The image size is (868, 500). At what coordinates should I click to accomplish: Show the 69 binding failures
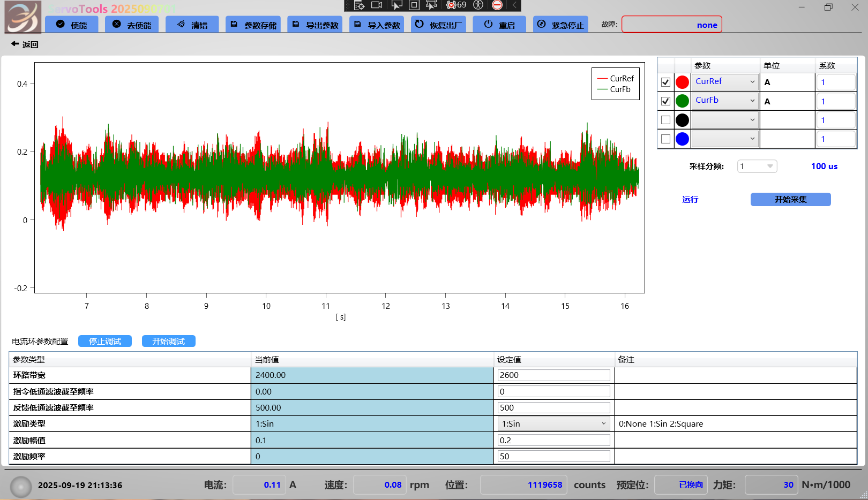pos(457,5)
